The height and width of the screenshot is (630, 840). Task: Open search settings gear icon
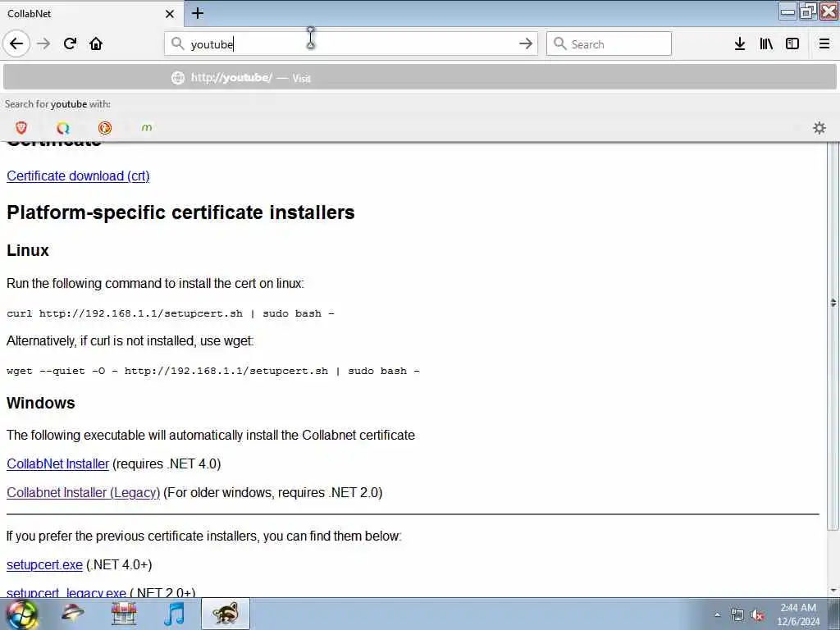click(819, 127)
